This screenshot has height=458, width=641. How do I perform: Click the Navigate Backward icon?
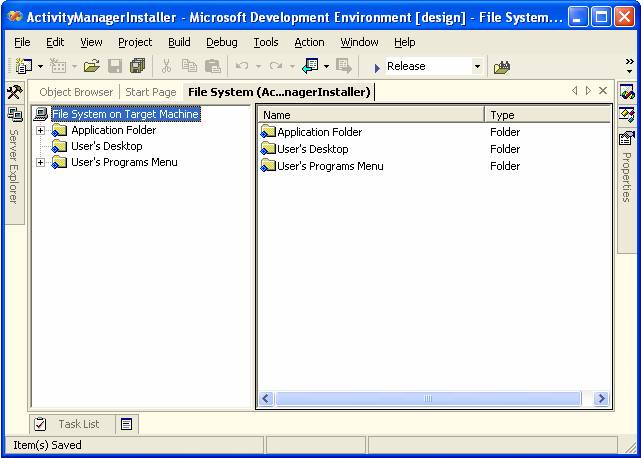[310, 66]
